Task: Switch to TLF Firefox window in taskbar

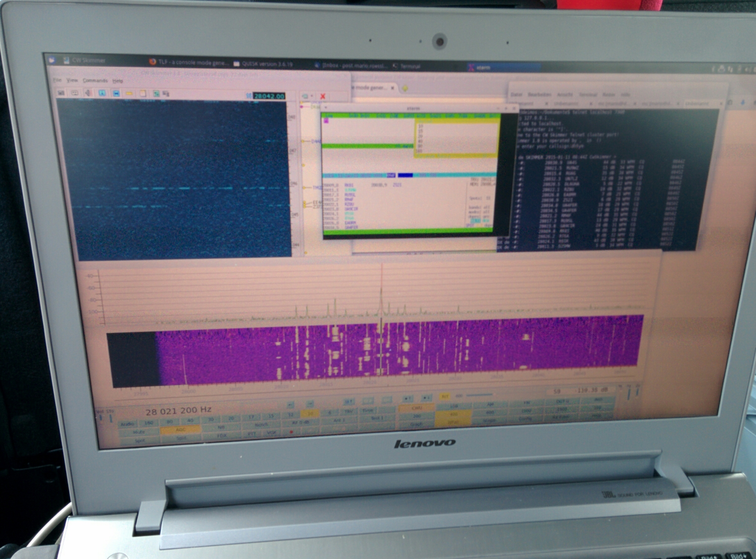Action: (188, 62)
